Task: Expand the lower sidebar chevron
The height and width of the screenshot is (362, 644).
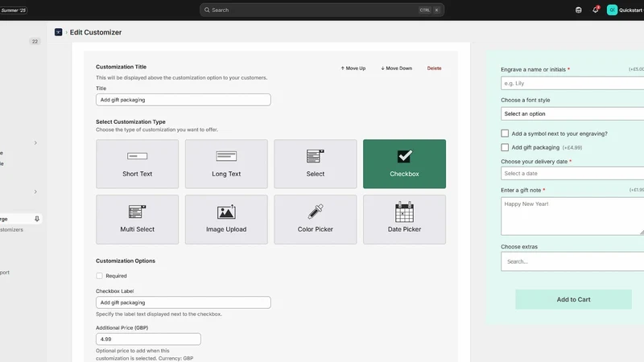Action: 35,191
